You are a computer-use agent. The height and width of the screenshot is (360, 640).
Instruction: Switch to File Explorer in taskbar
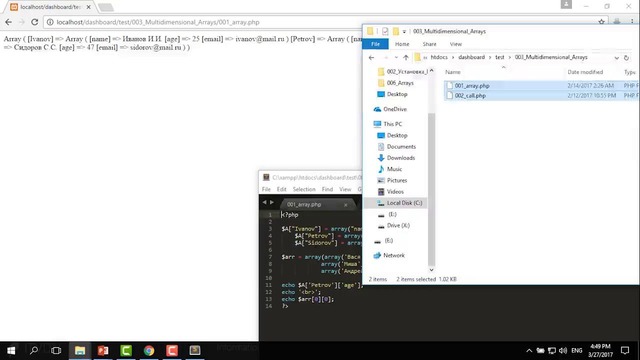(x=80, y=351)
